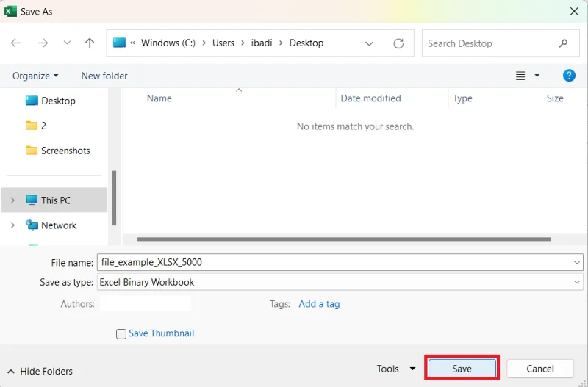This screenshot has height=387, width=588.
Task: Select Screenshots folder in navigation pane
Action: 58,151
